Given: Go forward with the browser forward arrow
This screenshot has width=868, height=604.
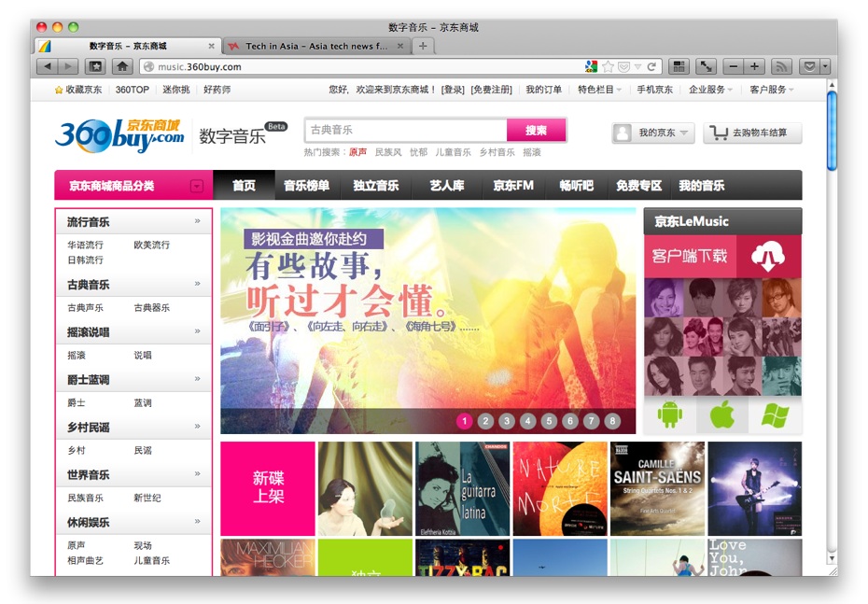Looking at the screenshot, I should tap(68, 66).
